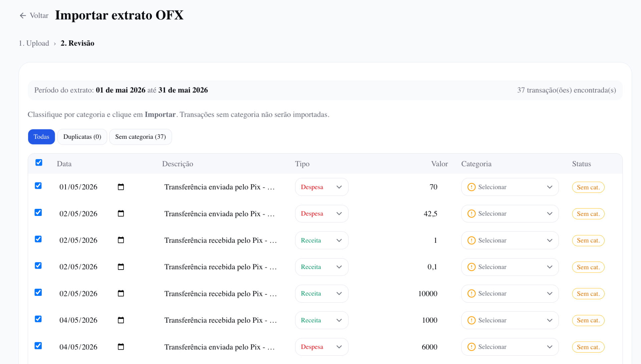Screen dimensions: 641x364
Task: Click the Valor column header
Action: click(x=439, y=164)
